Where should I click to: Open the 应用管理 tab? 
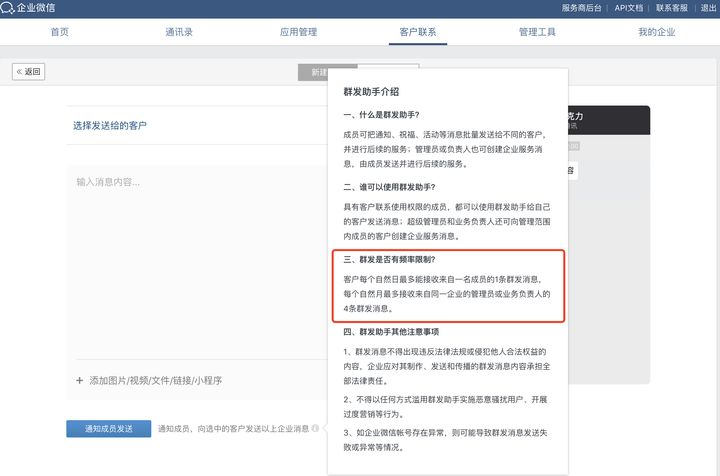[298, 32]
